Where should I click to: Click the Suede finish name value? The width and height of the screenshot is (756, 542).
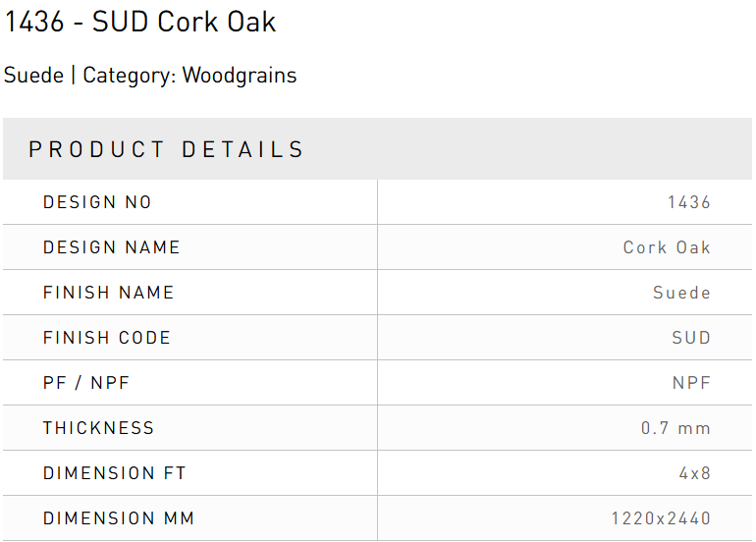[x=681, y=293]
